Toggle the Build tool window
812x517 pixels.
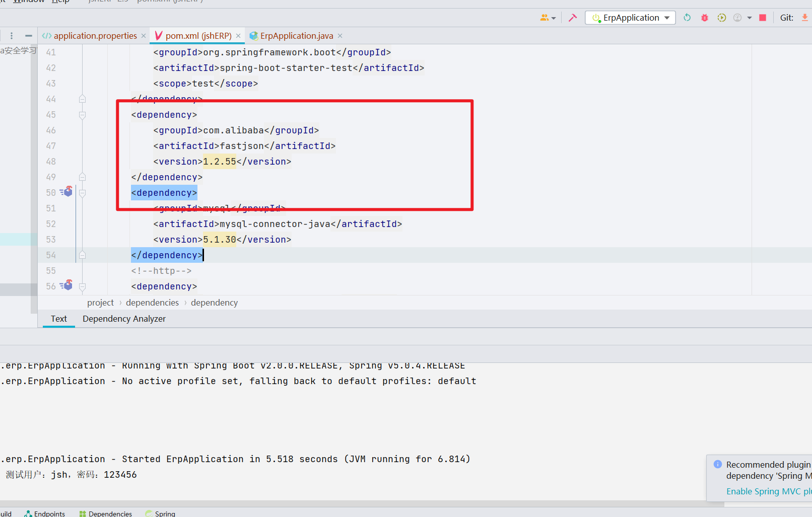pyautogui.click(x=6, y=513)
